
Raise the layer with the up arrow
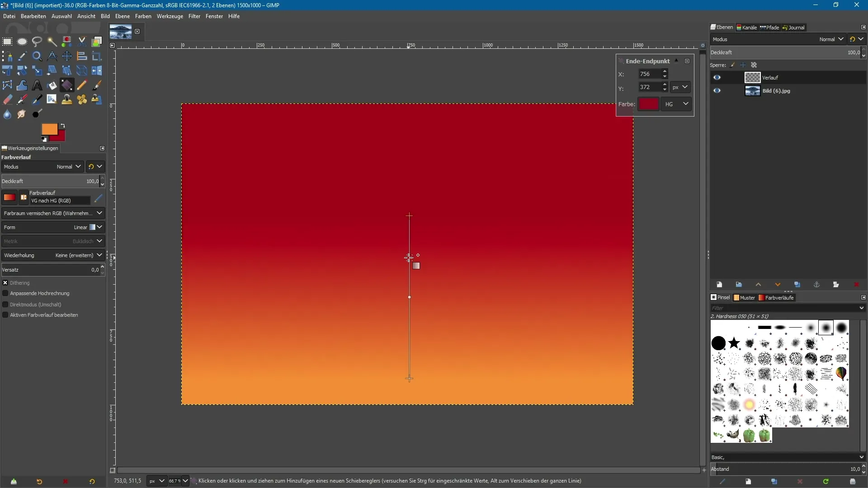[x=758, y=285]
